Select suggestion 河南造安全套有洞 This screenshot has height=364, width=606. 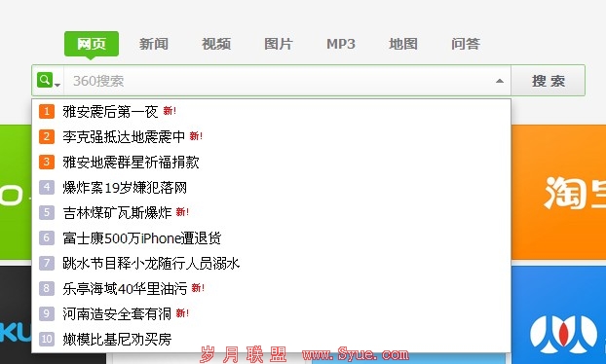click(x=117, y=313)
